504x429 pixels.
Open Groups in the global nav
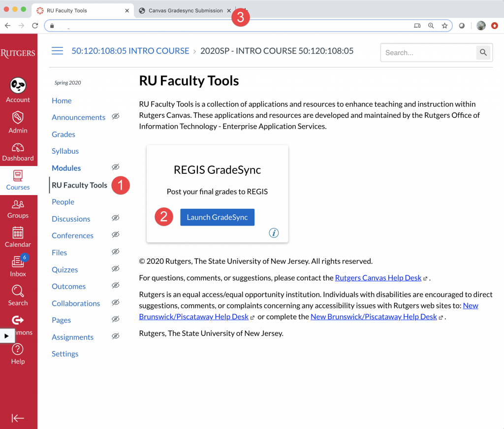[18, 209]
